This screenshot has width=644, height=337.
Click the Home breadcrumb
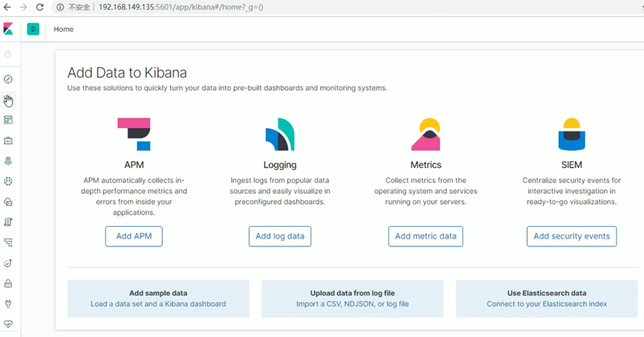[x=64, y=29]
